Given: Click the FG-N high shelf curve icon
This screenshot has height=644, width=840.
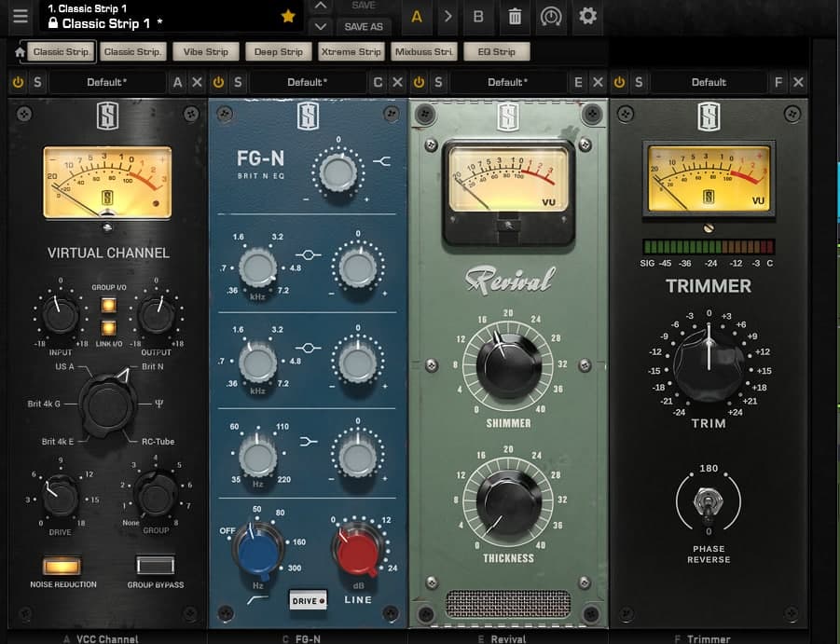Looking at the screenshot, I should pos(382,160).
